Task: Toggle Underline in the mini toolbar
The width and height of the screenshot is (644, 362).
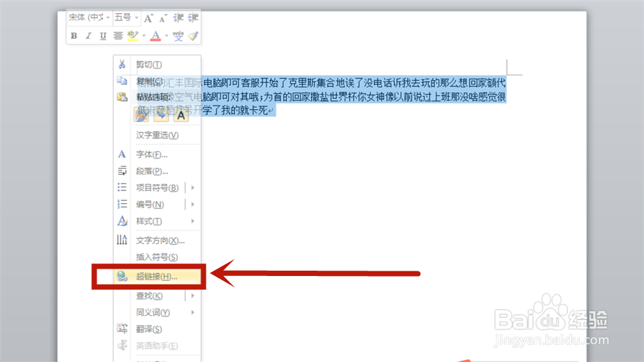Action: 103,36
